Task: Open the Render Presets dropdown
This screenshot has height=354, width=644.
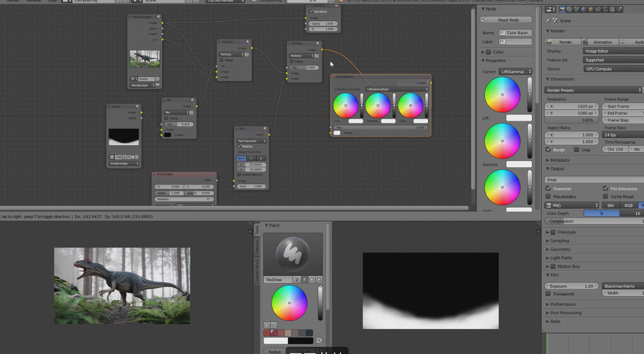Action: pos(593,90)
